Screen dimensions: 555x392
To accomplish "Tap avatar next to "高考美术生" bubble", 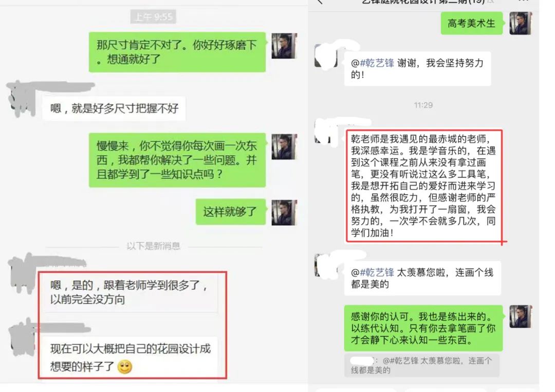I will (x=520, y=23).
